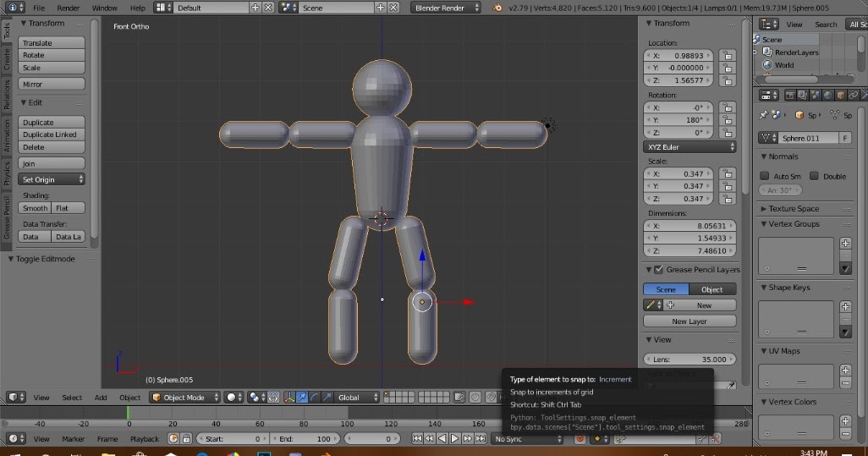This screenshot has width=868, height=456.
Task: Toggle the 3D manipulator axes icon
Action: (288, 398)
